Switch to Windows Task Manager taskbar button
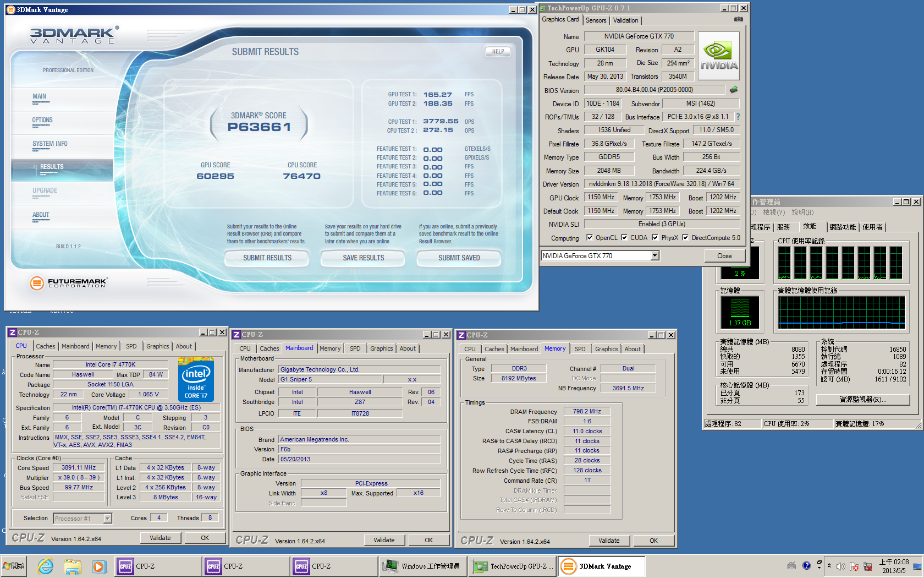The width and height of the screenshot is (924, 578). [422, 566]
